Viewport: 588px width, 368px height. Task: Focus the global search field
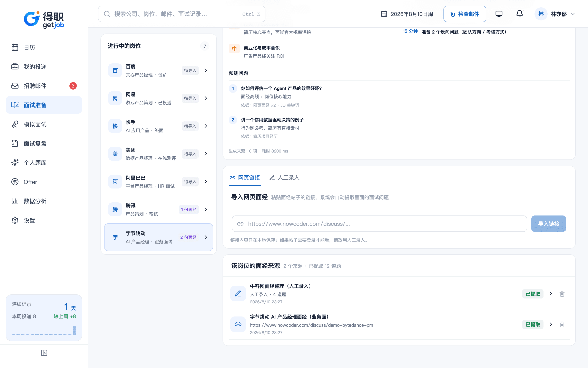182,14
